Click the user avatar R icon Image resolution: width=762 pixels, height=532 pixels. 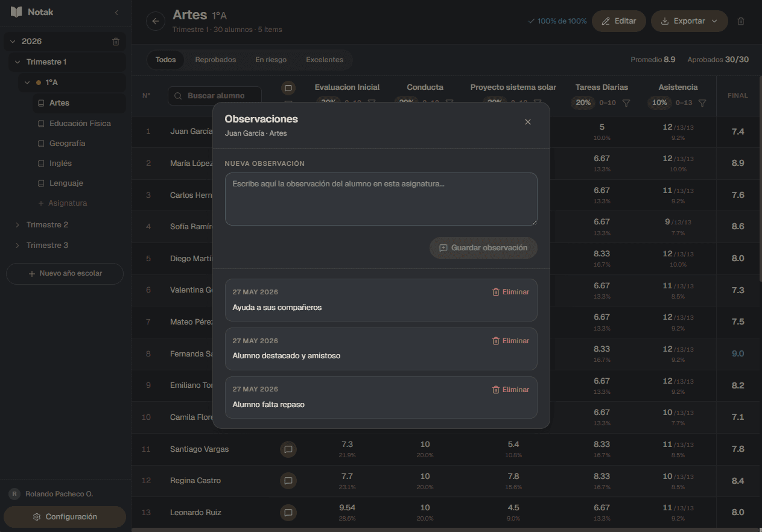pyautogui.click(x=14, y=494)
